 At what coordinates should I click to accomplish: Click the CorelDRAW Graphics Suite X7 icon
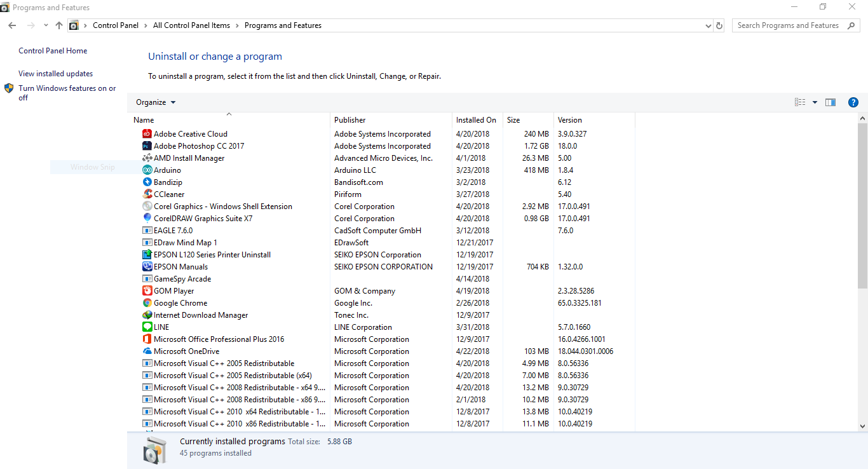click(x=147, y=219)
